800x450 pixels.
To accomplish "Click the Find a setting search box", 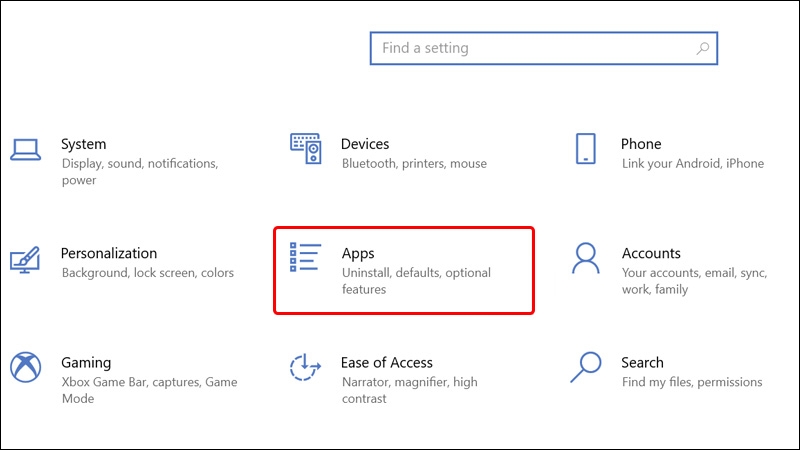I will coord(544,48).
